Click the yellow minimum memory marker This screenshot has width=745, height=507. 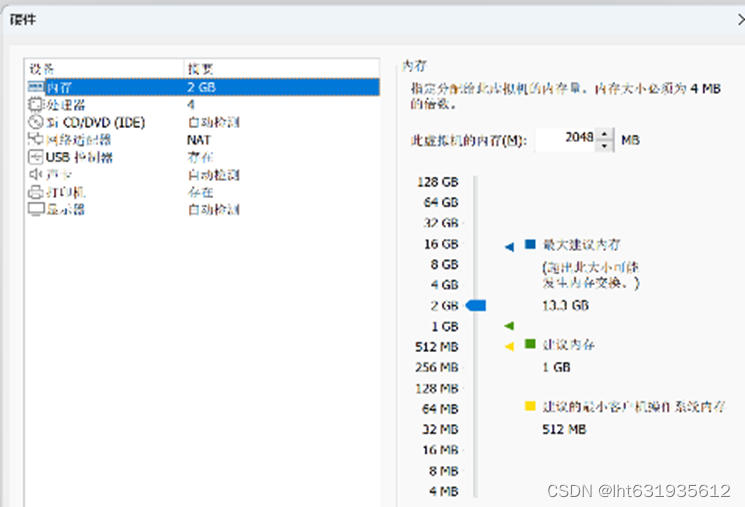coord(509,346)
